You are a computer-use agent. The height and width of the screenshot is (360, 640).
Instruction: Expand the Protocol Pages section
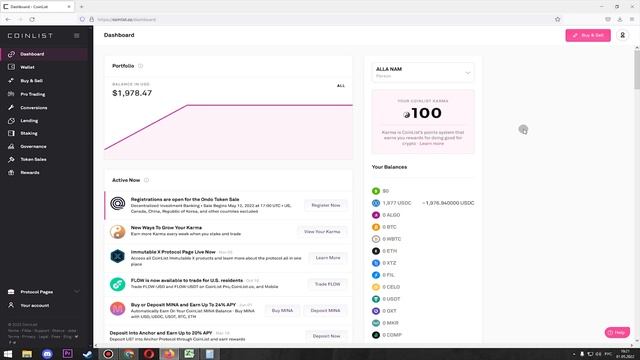pyautogui.click(x=44, y=292)
